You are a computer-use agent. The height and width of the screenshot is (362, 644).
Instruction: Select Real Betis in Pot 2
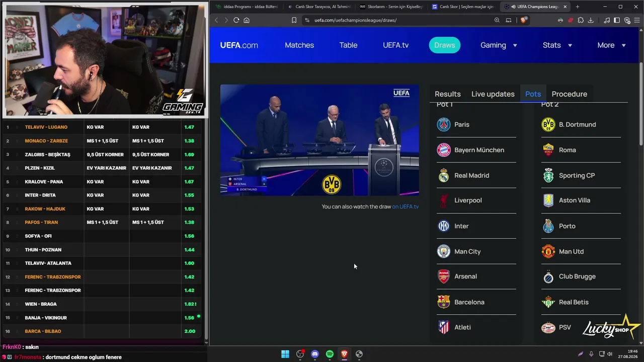tap(581, 302)
